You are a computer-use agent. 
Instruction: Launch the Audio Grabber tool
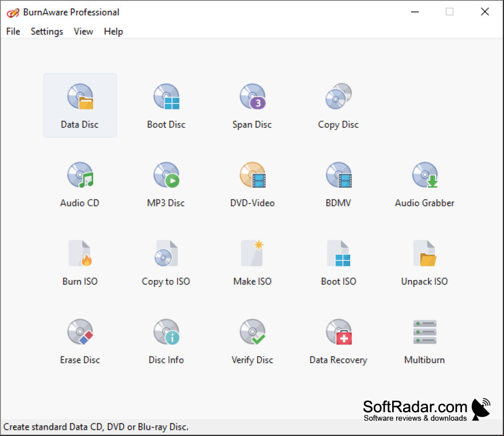[425, 184]
